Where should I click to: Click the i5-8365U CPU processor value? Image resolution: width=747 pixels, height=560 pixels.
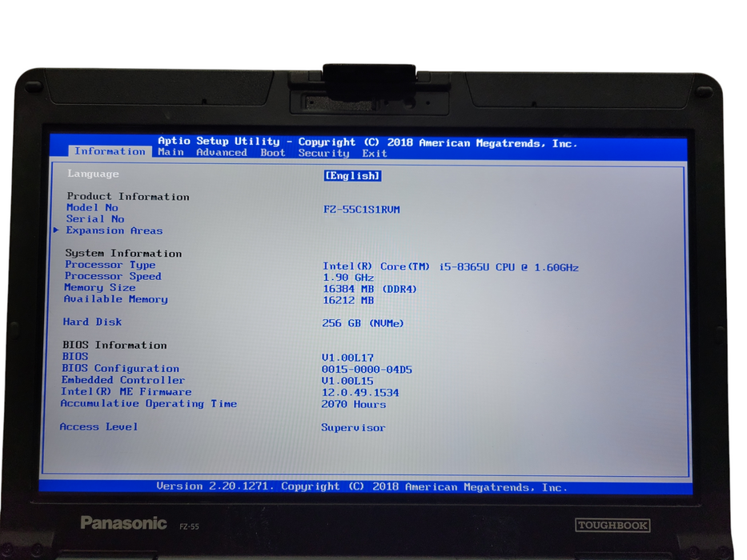pyautogui.click(x=451, y=267)
